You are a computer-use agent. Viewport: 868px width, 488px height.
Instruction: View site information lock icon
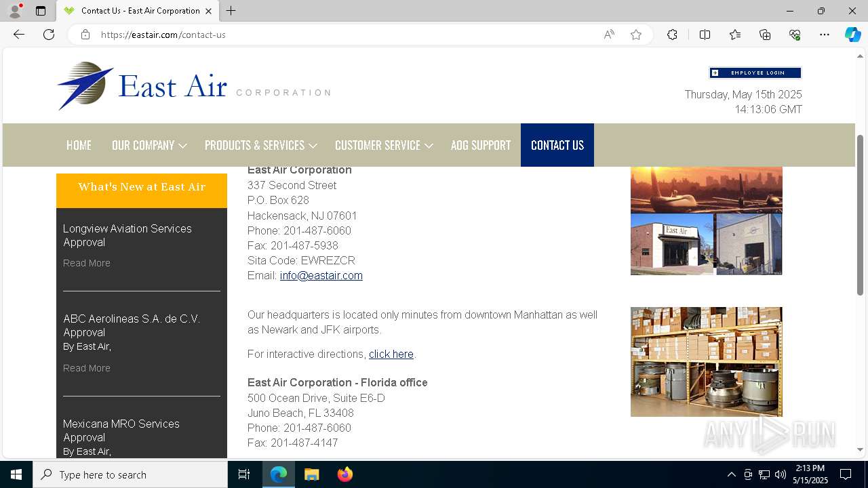coord(85,35)
